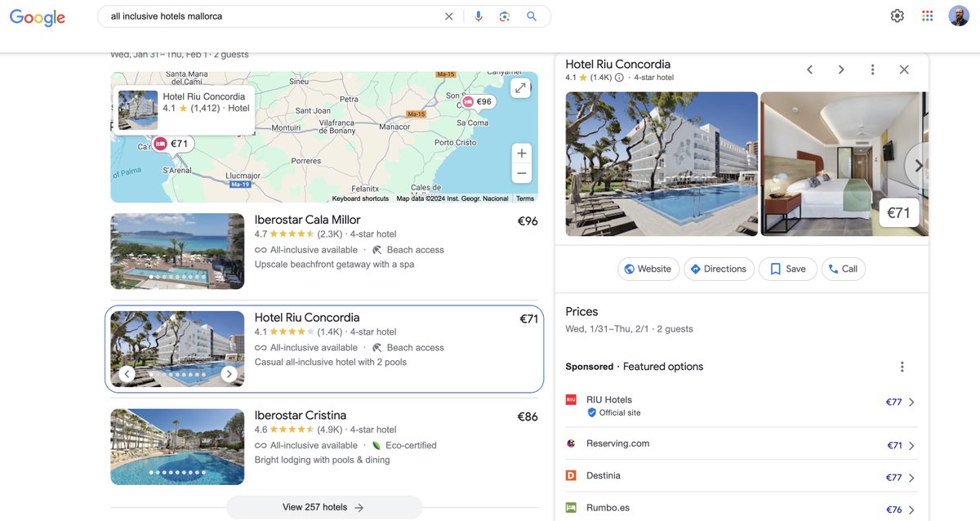Open sponsored options three-dot menu
The height and width of the screenshot is (521, 980).
point(902,367)
